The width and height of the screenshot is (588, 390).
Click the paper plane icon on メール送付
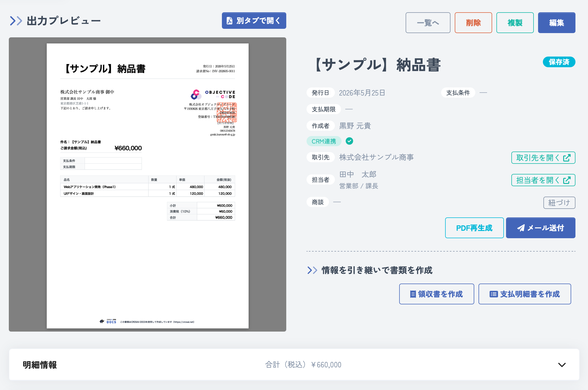521,228
